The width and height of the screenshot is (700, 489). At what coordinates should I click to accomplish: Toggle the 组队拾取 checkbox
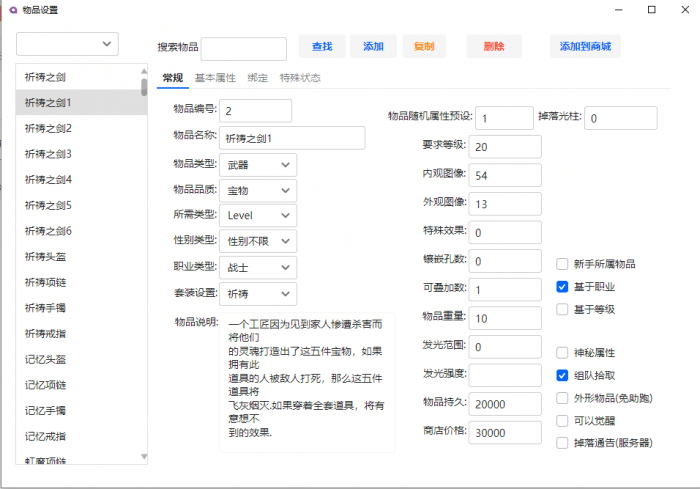pos(563,376)
